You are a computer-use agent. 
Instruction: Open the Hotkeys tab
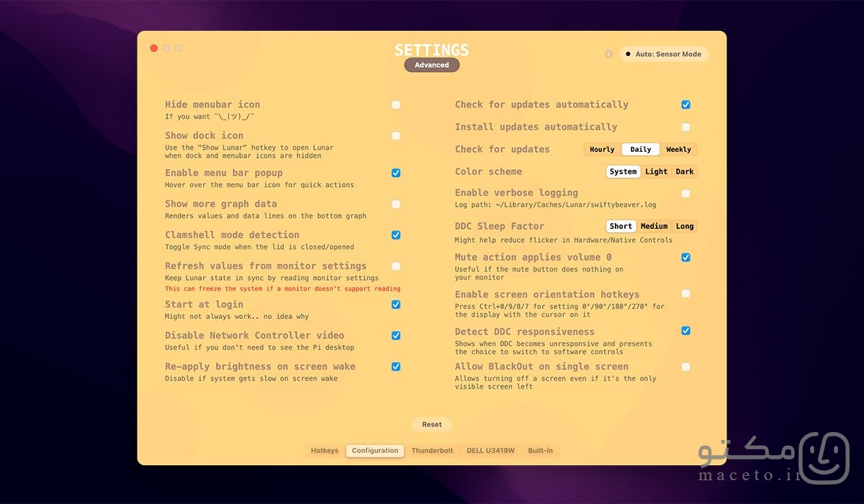click(325, 451)
